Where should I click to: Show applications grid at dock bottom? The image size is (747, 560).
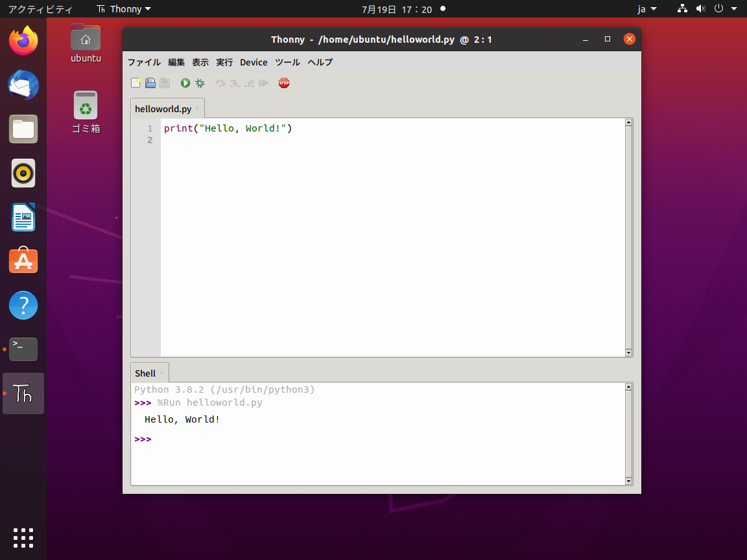(x=23, y=538)
